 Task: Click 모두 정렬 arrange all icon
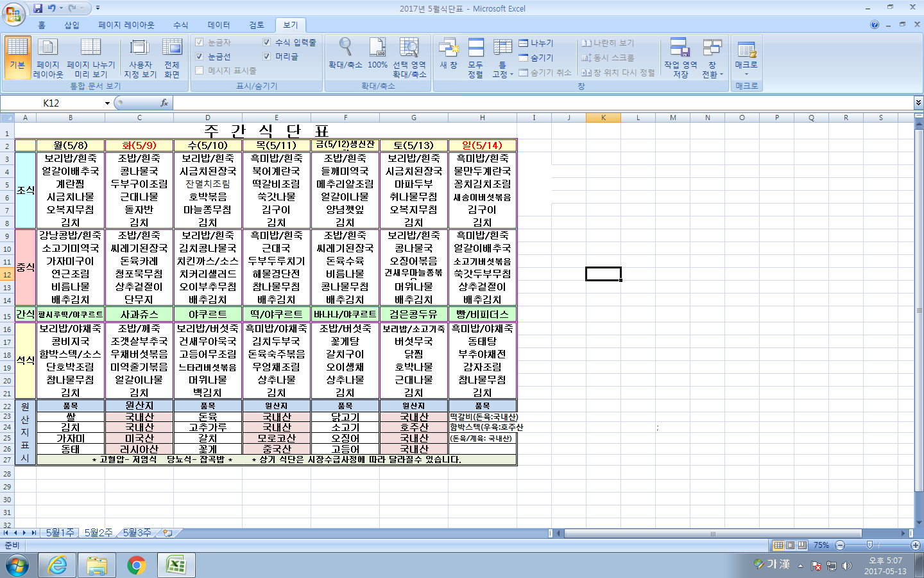475,57
